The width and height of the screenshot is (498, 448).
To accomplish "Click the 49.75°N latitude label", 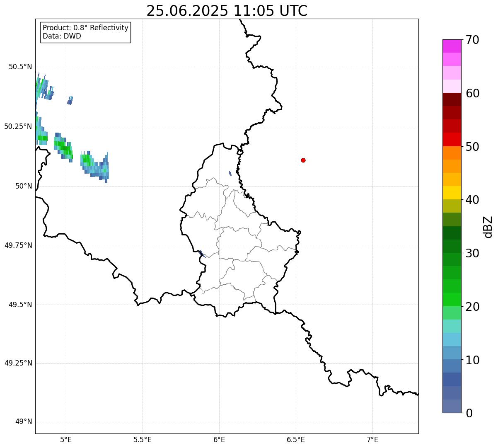I will click(x=18, y=245).
